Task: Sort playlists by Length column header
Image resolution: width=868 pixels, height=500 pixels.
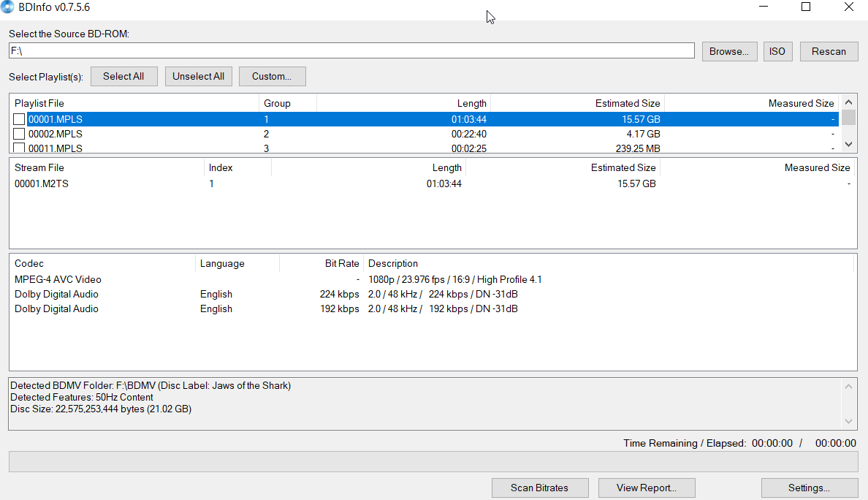Action: pos(403,103)
